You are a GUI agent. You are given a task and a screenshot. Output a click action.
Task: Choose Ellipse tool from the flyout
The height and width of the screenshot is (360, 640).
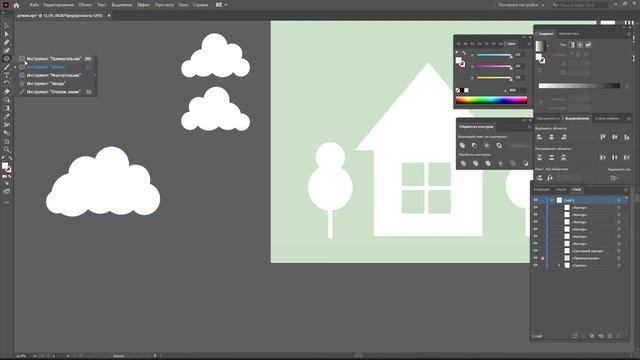point(56,67)
